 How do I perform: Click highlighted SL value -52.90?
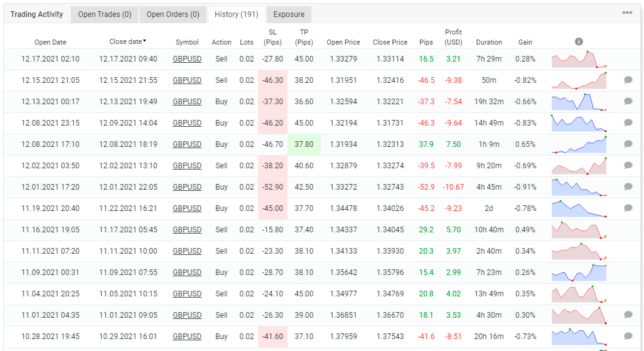[272, 187]
